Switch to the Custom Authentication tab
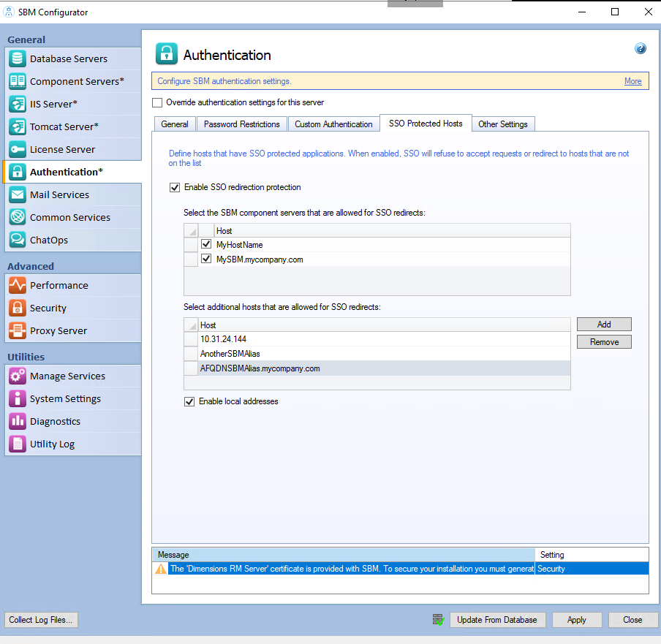 (333, 124)
